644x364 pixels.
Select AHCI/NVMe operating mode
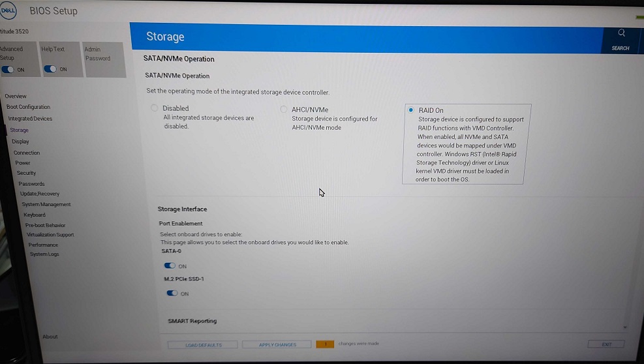(x=283, y=110)
